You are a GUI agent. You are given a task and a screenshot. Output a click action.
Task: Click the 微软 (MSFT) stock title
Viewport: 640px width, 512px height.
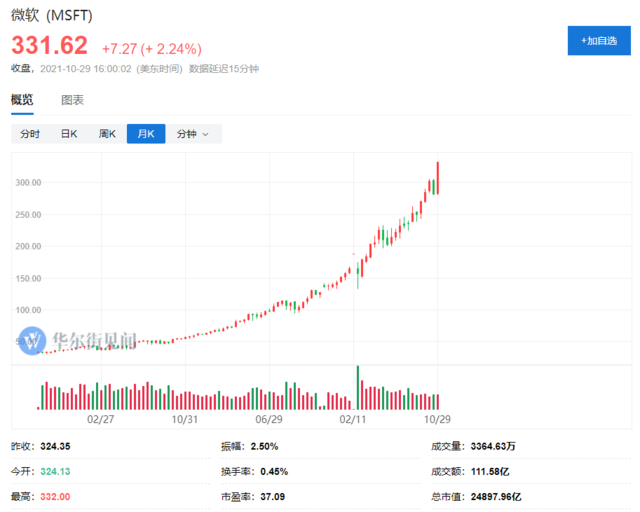pyautogui.click(x=52, y=16)
